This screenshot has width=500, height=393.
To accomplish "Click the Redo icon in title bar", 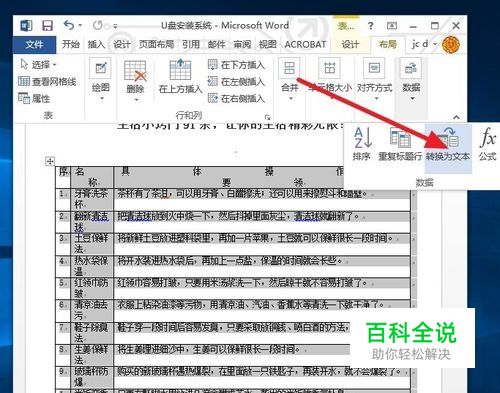I will [98, 25].
